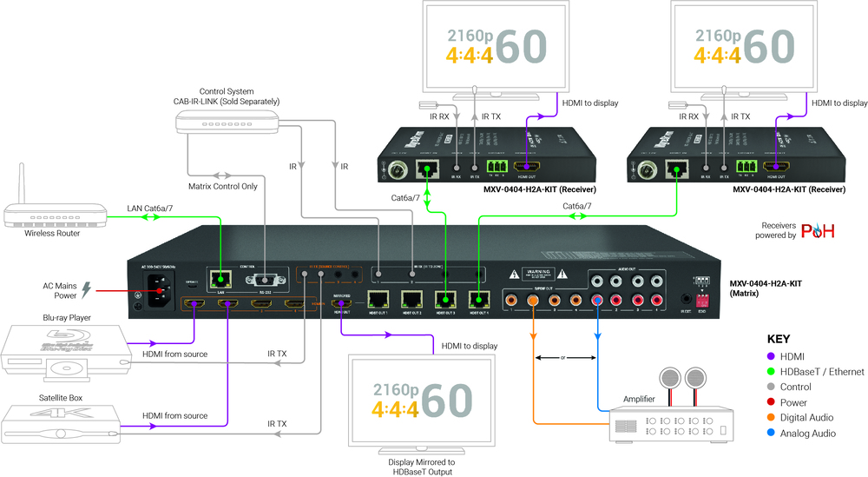Click left receiver's green terminal block
868x477 pixels.
497,166
